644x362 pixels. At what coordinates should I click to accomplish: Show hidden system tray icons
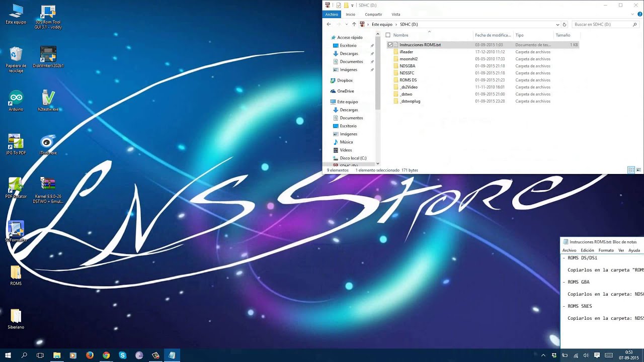click(x=543, y=355)
